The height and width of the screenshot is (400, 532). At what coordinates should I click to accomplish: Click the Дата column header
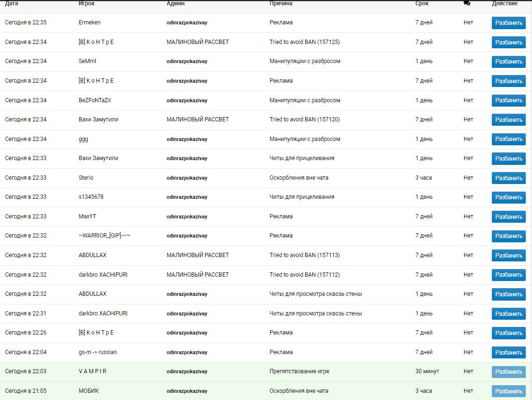tap(11, 3)
